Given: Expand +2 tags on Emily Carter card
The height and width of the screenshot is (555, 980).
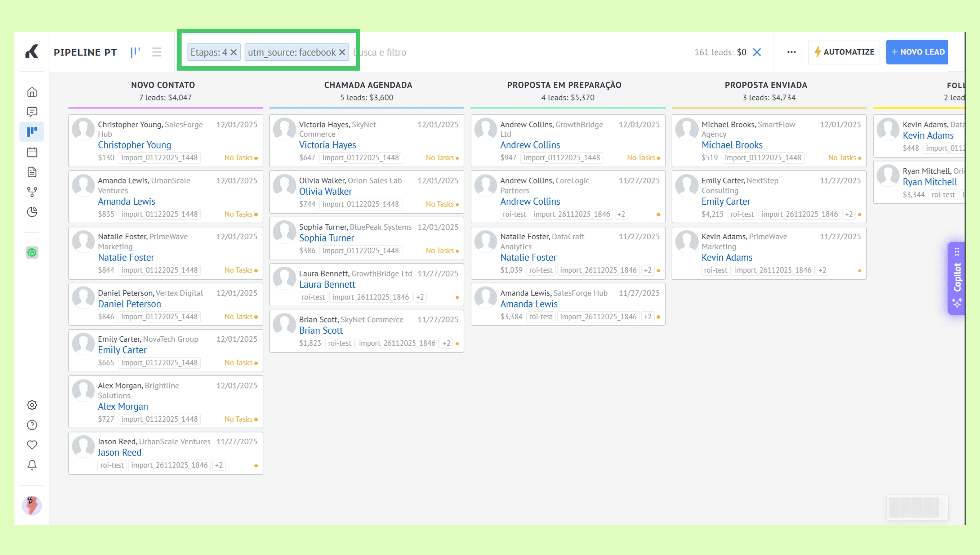Looking at the screenshot, I should [x=848, y=214].
